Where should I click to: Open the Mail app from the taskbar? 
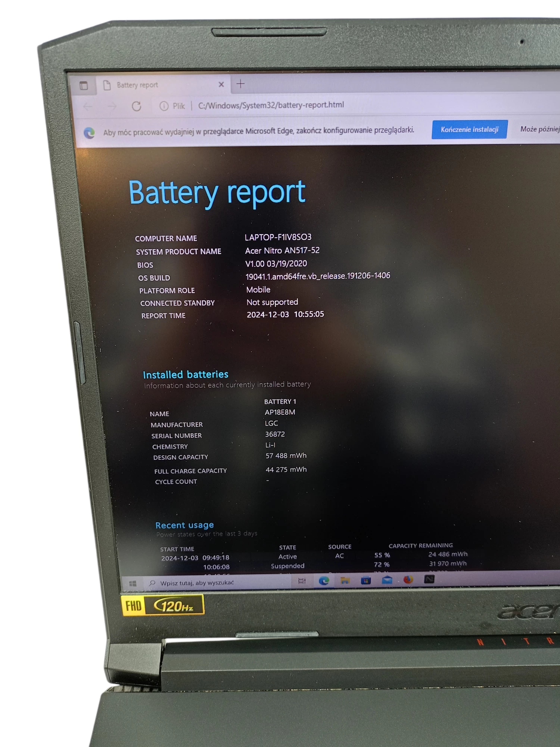[x=387, y=580]
